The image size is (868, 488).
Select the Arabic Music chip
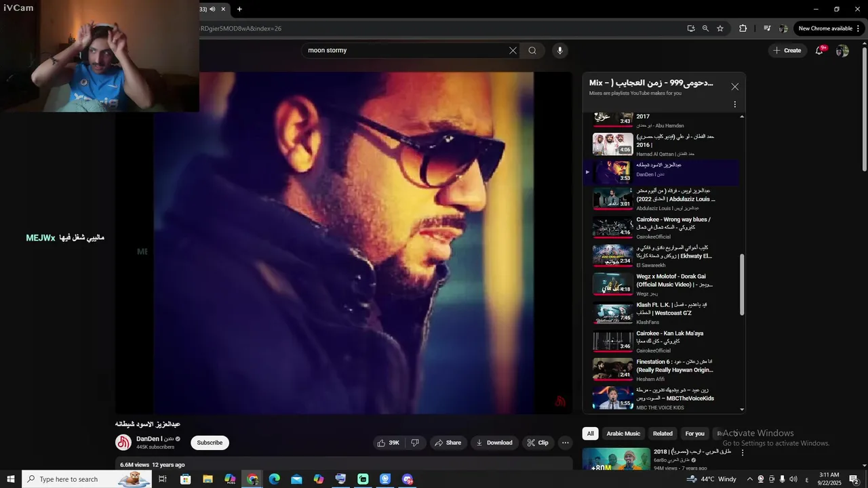(623, 434)
